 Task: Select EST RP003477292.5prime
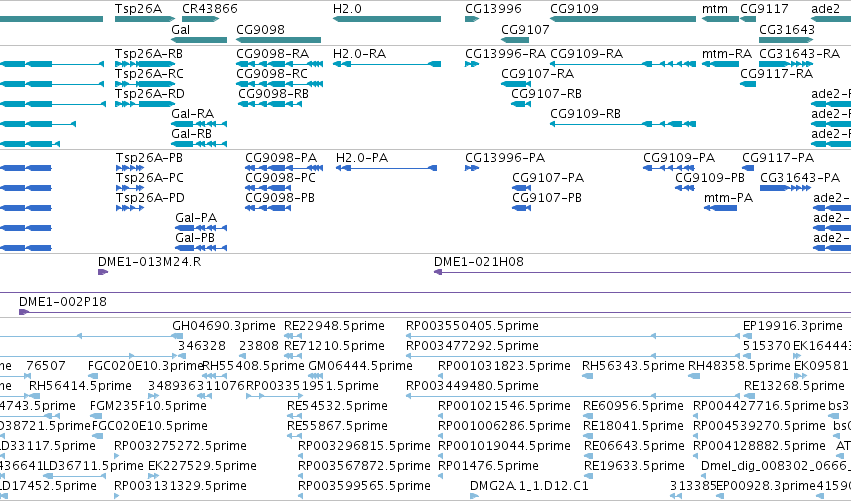click(x=472, y=346)
